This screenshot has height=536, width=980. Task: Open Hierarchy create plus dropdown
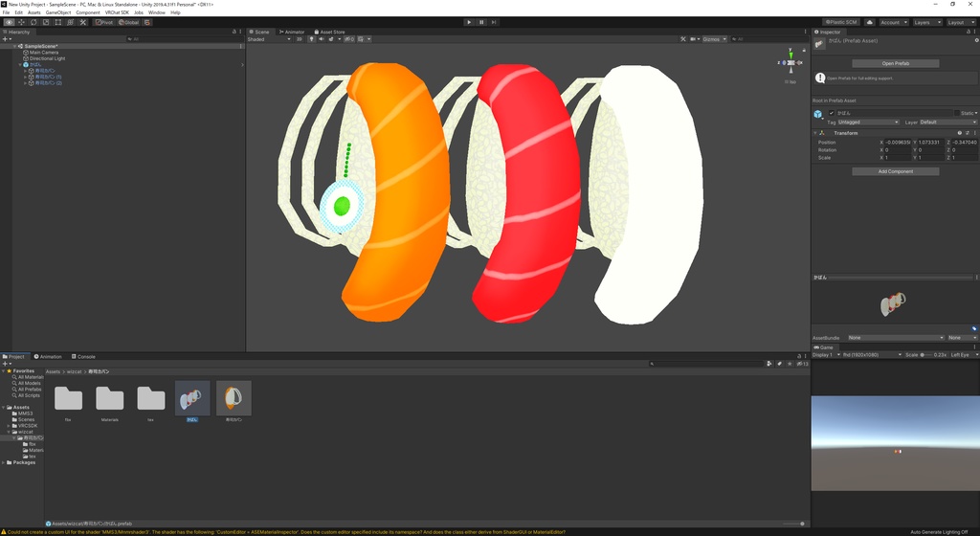pyautogui.click(x=7, y=39)
